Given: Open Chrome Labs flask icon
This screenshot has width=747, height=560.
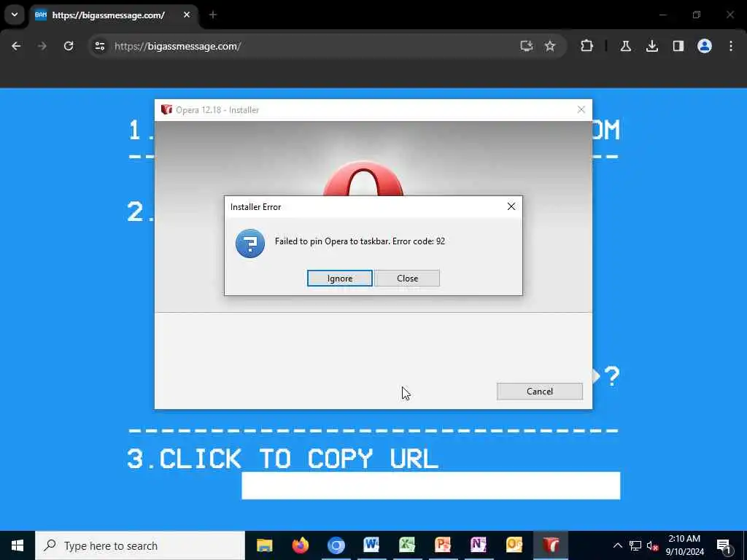Looking at the screenshot, I should tap(626, 46).
